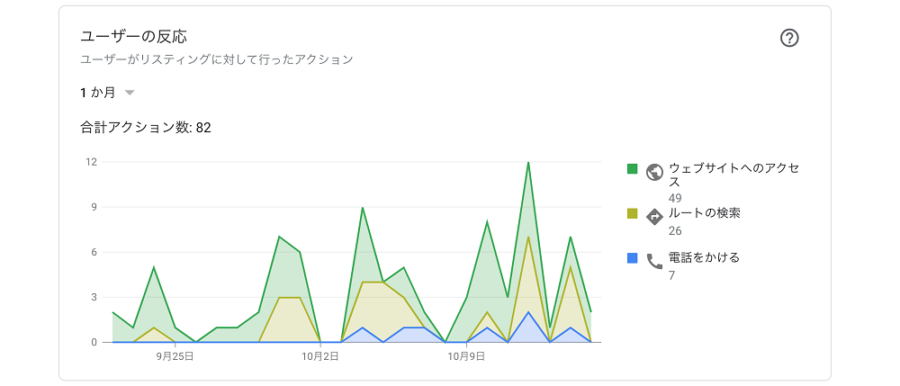Click the ウェブサイトへのアクセス legend label
Image resolution: width=900 pixels, height=386 pixels.
coord(734,175)
